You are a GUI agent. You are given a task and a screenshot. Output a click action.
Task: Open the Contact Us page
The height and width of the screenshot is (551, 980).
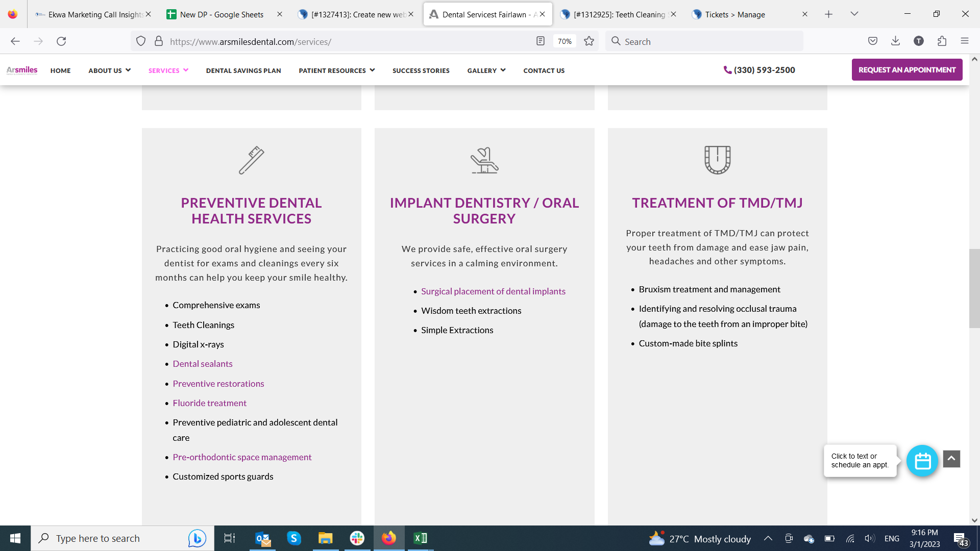point(544,70)
